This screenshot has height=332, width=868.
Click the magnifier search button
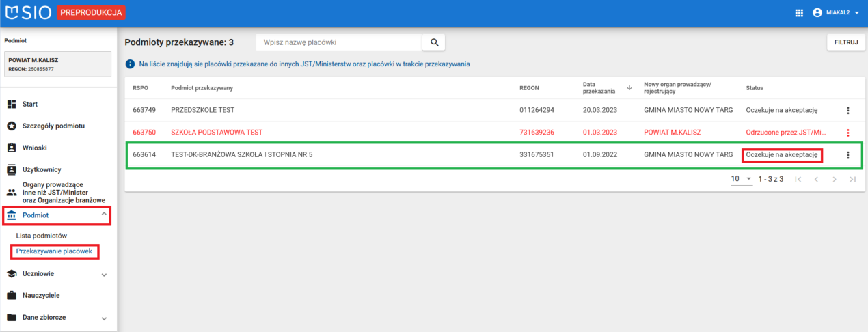click(433, 42)
